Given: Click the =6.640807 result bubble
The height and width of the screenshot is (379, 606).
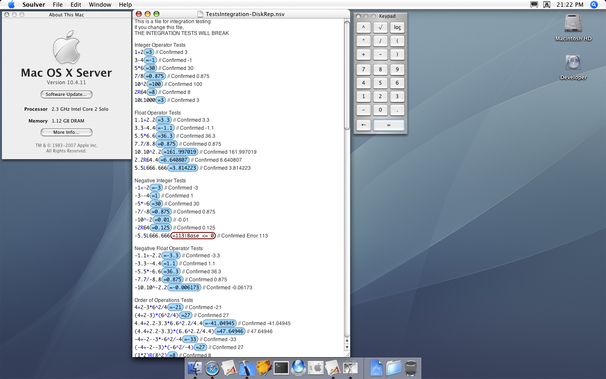Looking at the screenshot, I should pyautogui.click(x=174, y=160).
